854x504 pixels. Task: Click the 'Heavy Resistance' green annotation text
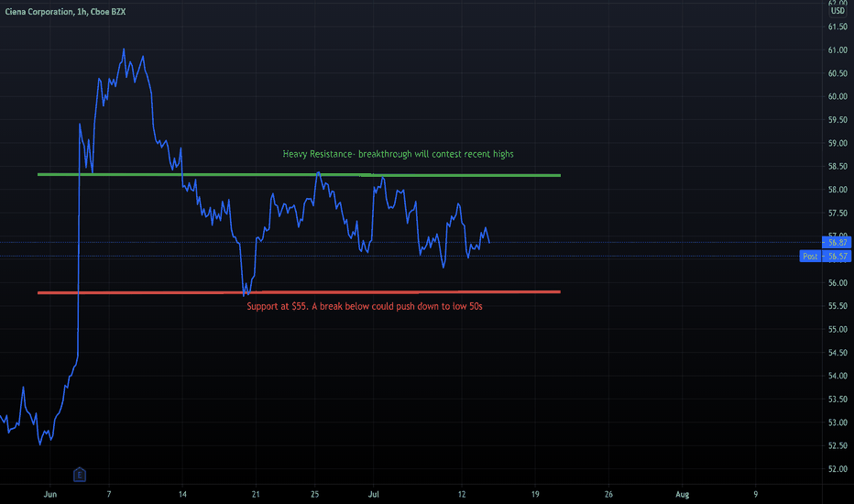398,154
